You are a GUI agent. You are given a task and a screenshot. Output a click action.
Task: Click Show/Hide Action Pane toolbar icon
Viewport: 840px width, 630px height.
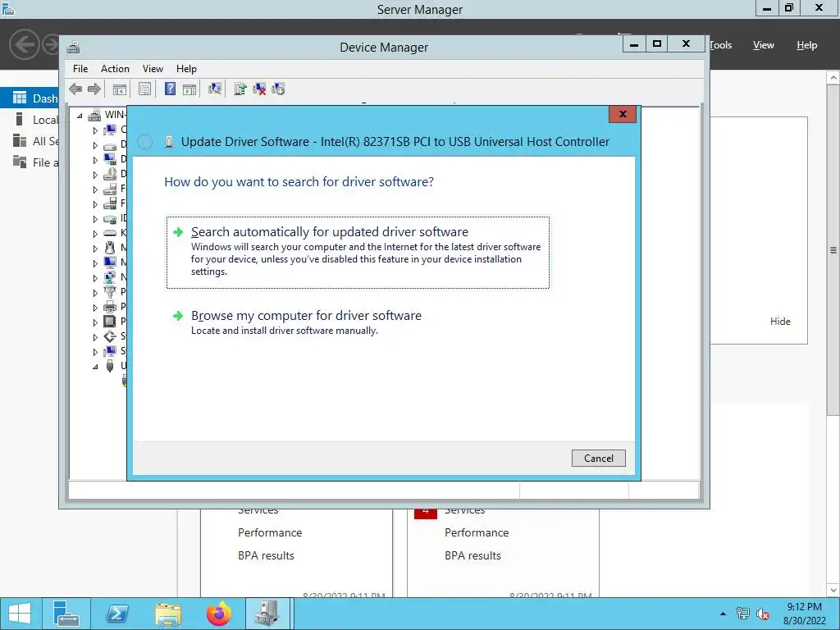click(189, 89)
